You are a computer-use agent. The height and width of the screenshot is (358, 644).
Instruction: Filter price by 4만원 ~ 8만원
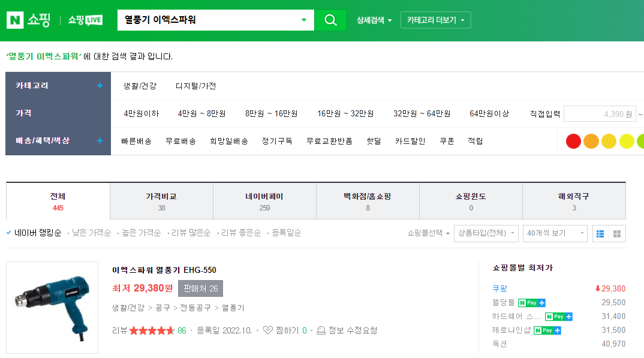click(201, 113)
